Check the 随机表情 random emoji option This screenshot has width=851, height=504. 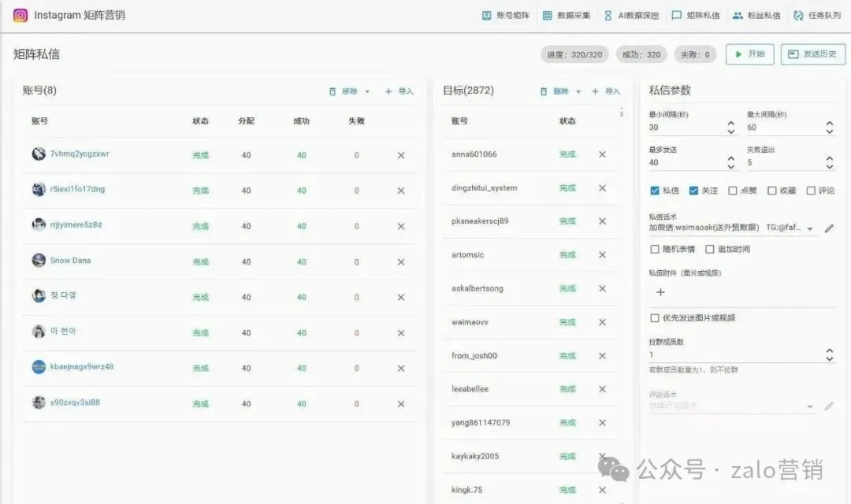click(654, 250)
